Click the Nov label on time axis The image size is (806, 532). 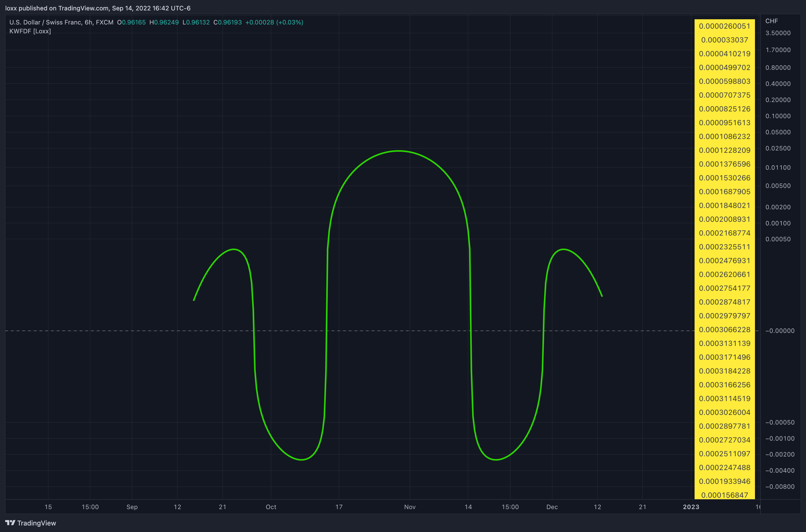tap(410, 507)
